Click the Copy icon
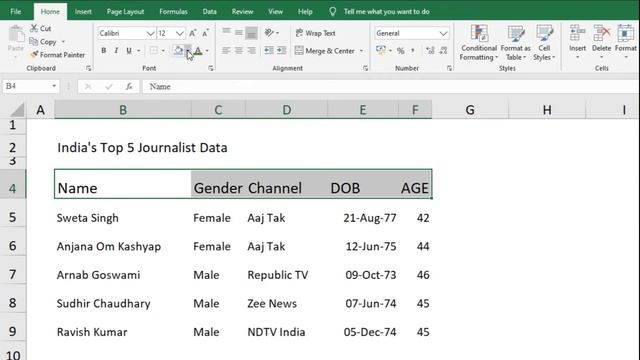The width and height of the screenshot is (640, 360). (x=34, y=41)
